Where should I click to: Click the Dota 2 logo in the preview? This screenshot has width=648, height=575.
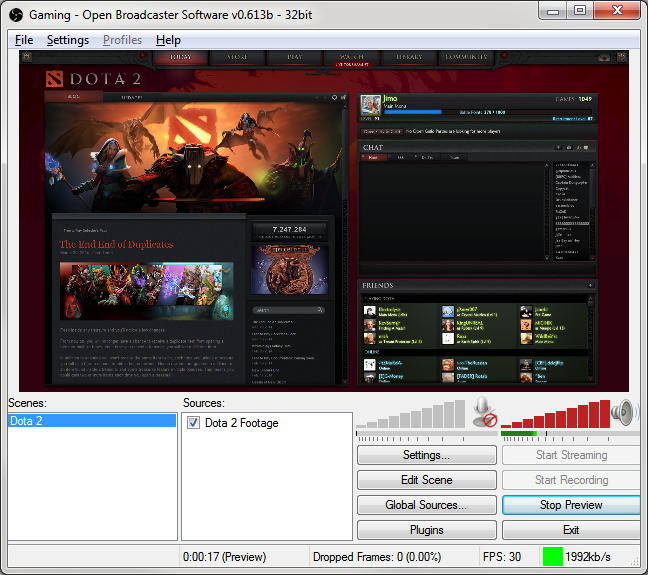pos(93,79)
